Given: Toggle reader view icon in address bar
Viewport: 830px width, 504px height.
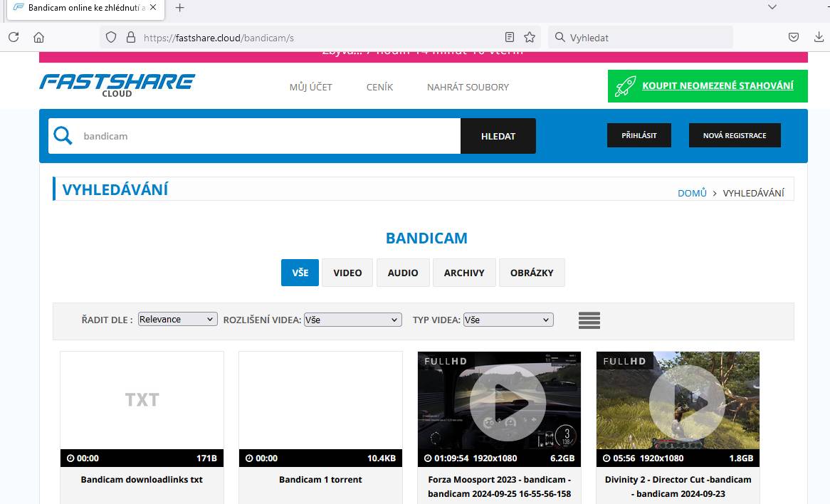Looking at the screenshot, I should click(x=509, y=37).
